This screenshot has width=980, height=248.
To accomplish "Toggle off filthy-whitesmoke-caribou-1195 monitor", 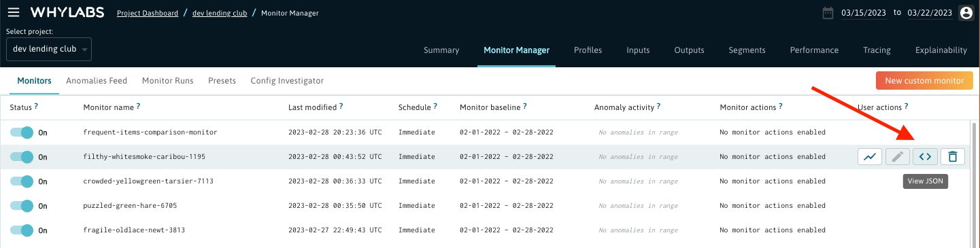I will coord(21,157).
